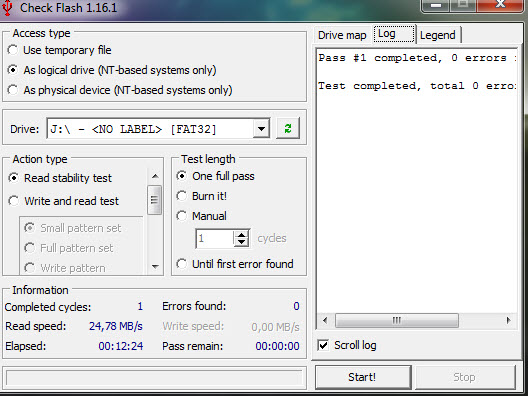Click Action type scrollbar up arrow
Image resolution: width=528 pixels, height=396 pixels.
click(155, 176)
